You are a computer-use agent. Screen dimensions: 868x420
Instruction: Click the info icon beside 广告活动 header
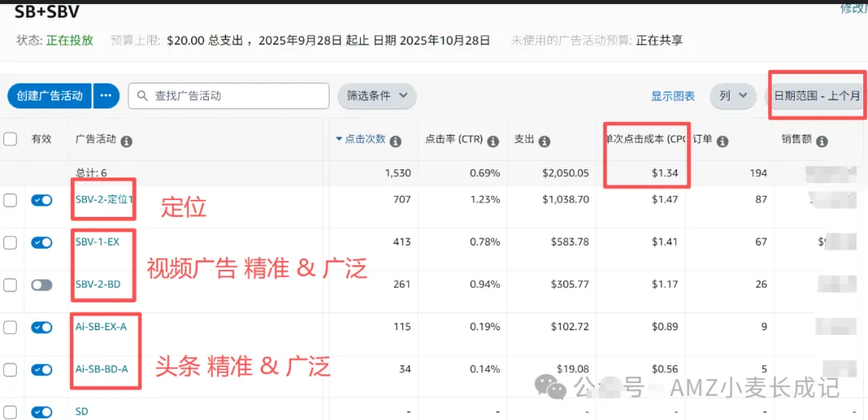(x=126, y=141)
